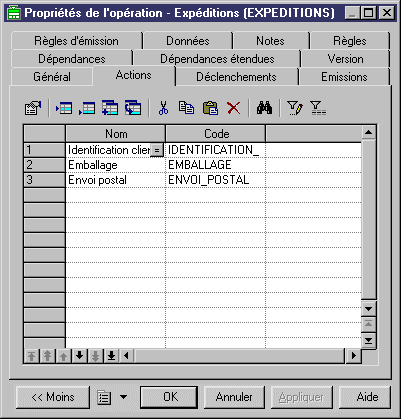
Task: Click the Paste clipboard icon
Action: point(210,108)
